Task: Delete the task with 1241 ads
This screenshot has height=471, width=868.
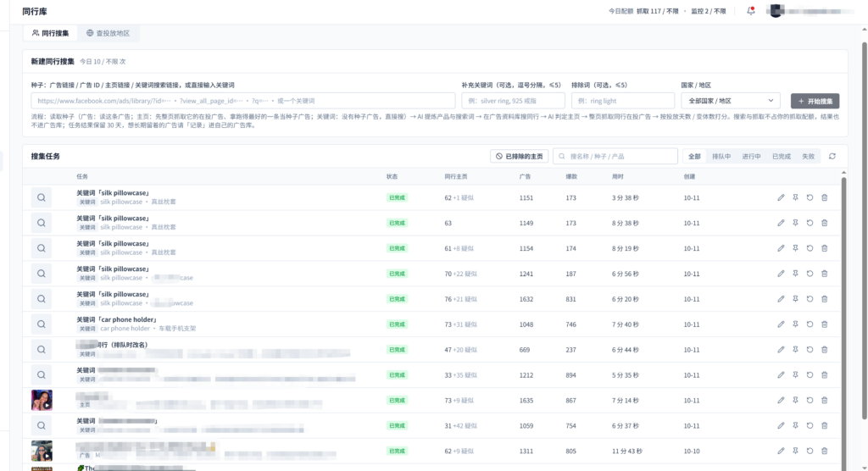Action: click(x=824, y=274)
